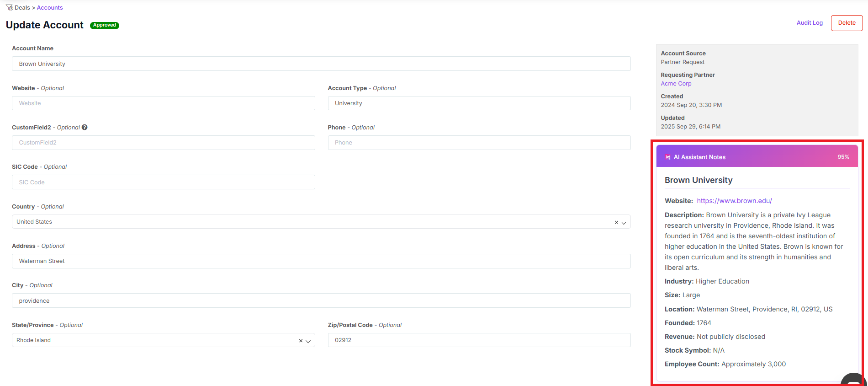Click the "AI Assistant Notes" panel title
868x386 pixels.
click(x=699, y=157)
